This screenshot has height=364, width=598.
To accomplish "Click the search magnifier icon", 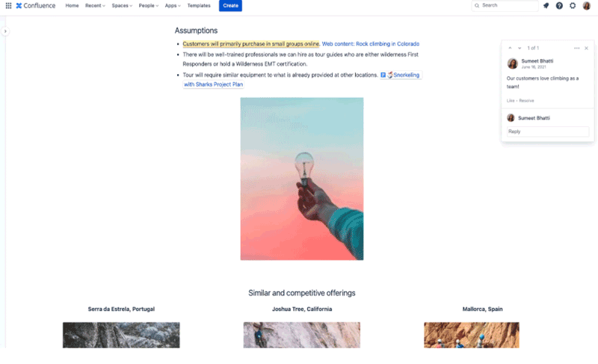I will click(x=477, y=5).
